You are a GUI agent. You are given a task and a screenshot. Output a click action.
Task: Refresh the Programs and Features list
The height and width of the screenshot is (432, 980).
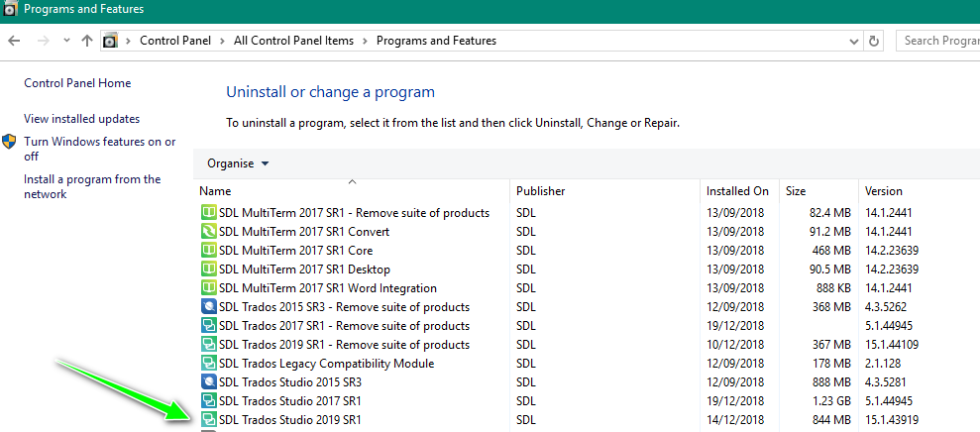click(x=874, y=42)
